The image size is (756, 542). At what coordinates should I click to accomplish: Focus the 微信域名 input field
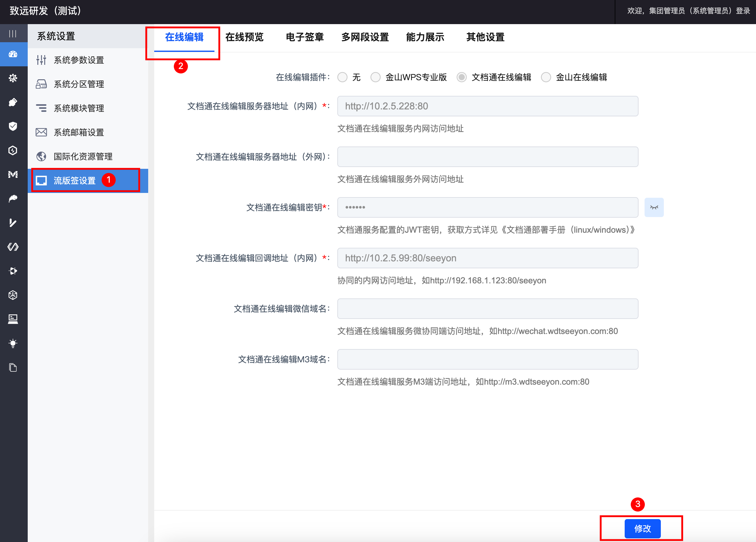point(487,308)
